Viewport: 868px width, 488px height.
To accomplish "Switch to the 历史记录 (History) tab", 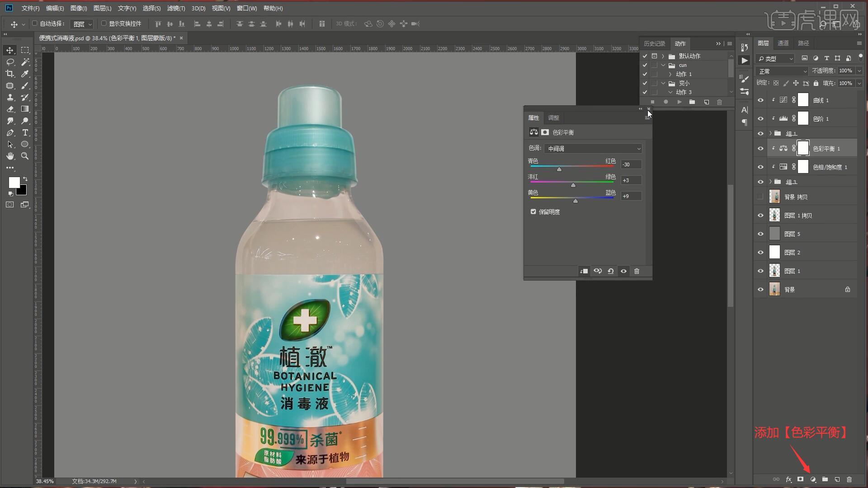I will (654, 43).
